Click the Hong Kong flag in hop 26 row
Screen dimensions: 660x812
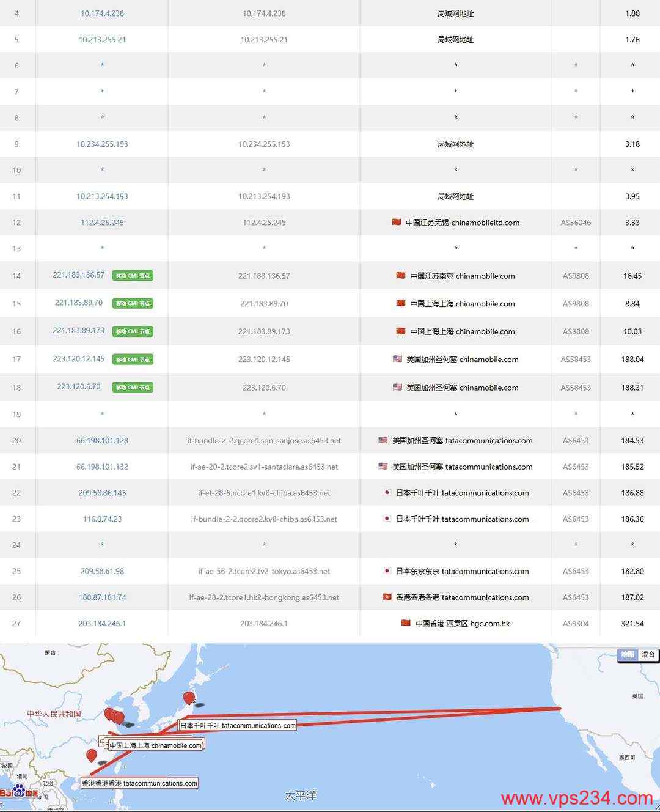tap(387, 597)
